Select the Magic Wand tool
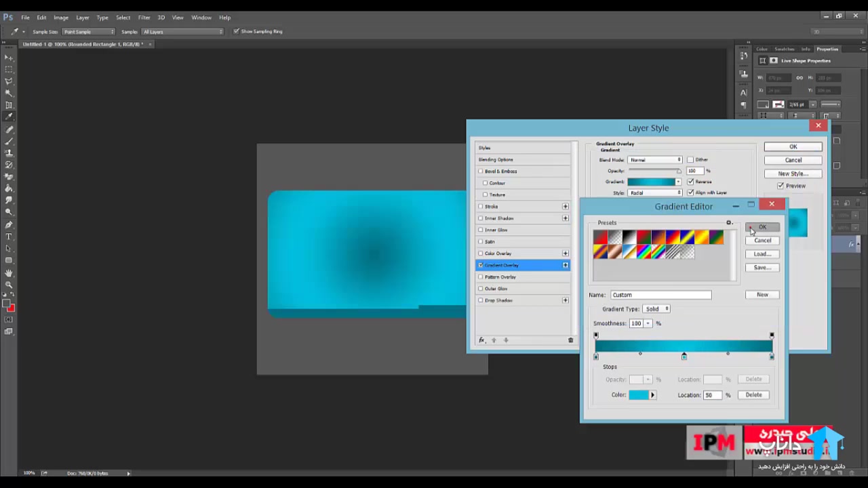The image size is (868, 488). click(x=9, y=93)
